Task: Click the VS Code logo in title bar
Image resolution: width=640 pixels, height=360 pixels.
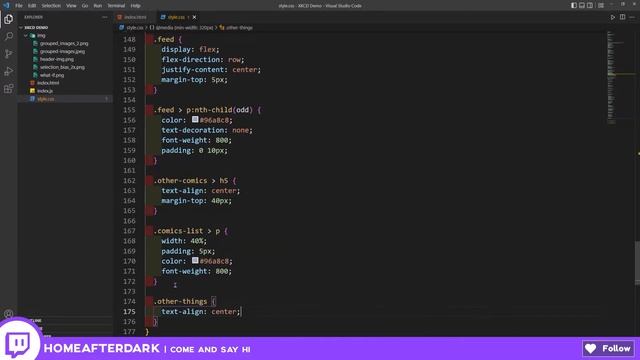Action: pos(6,5)
